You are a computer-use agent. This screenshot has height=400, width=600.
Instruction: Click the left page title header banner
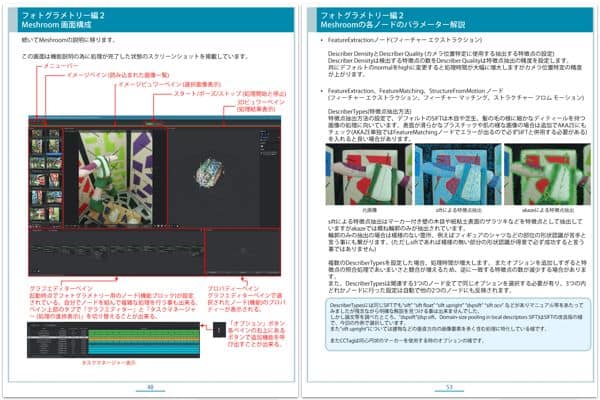coord(148,17)
